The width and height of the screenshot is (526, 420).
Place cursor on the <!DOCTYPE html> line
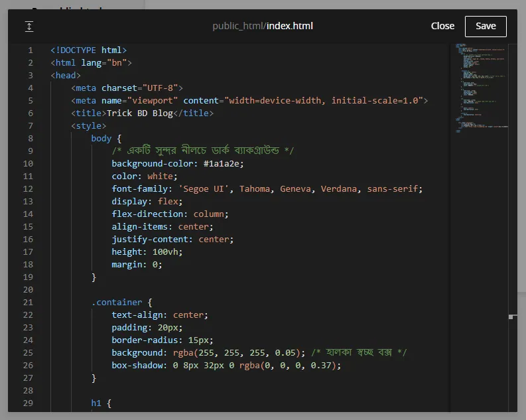point(88,50)
